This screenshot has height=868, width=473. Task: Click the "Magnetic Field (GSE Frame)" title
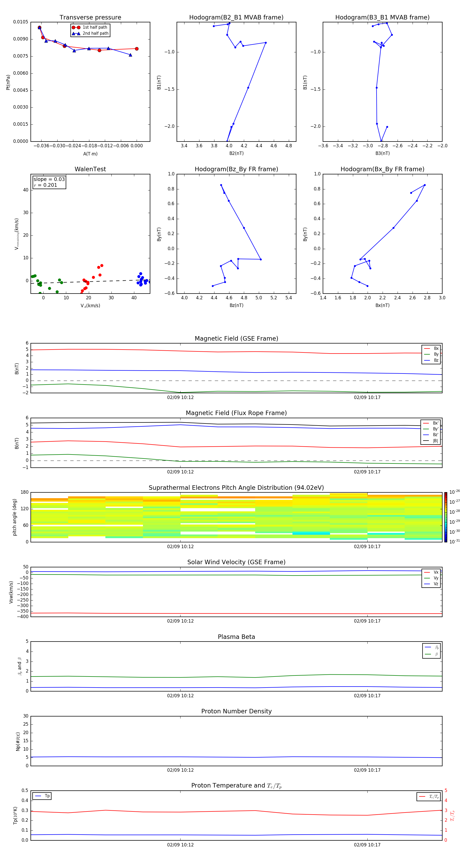[x=236, y=339]
